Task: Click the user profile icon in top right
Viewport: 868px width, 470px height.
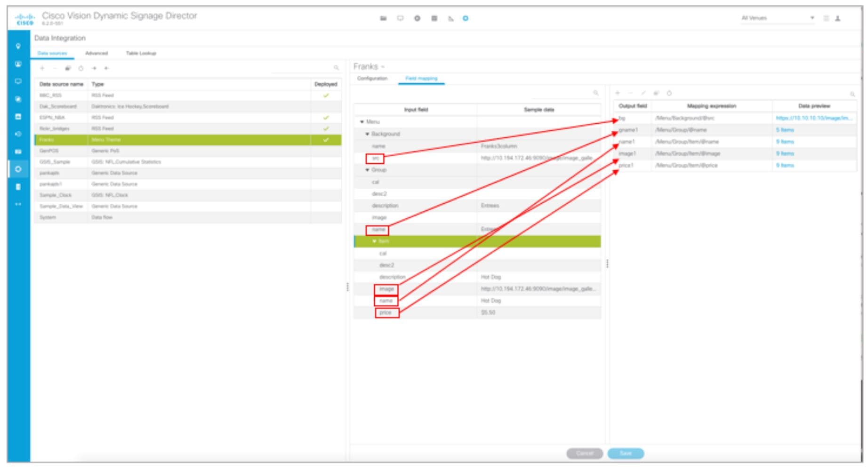Action: pos(837,18)
